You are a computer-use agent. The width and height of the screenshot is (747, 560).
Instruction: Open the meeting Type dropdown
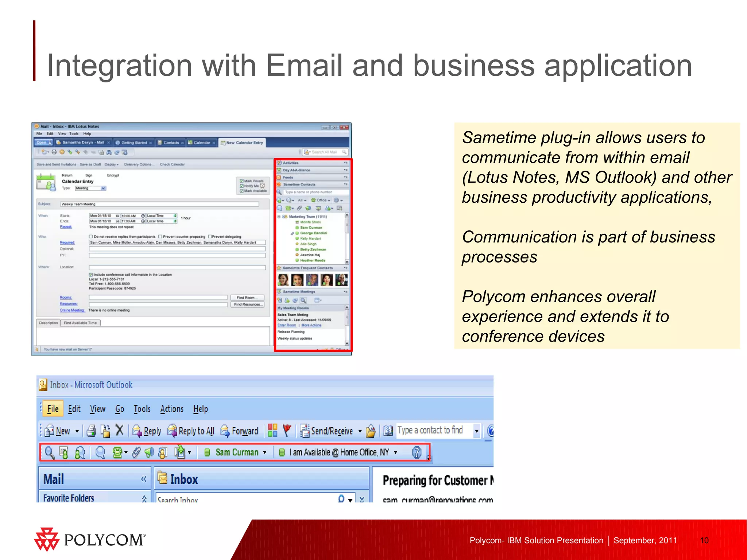tap(103, 188)
